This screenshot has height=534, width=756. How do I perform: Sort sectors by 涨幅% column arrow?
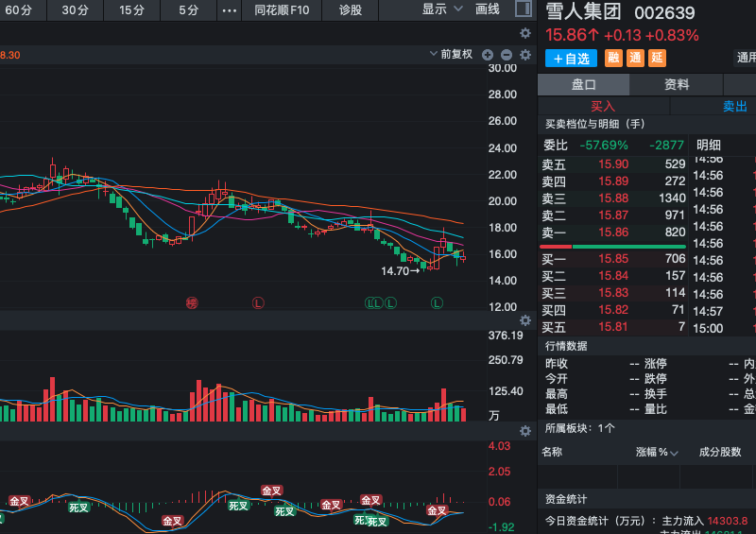pyautogui.click(x=674, y=453)
